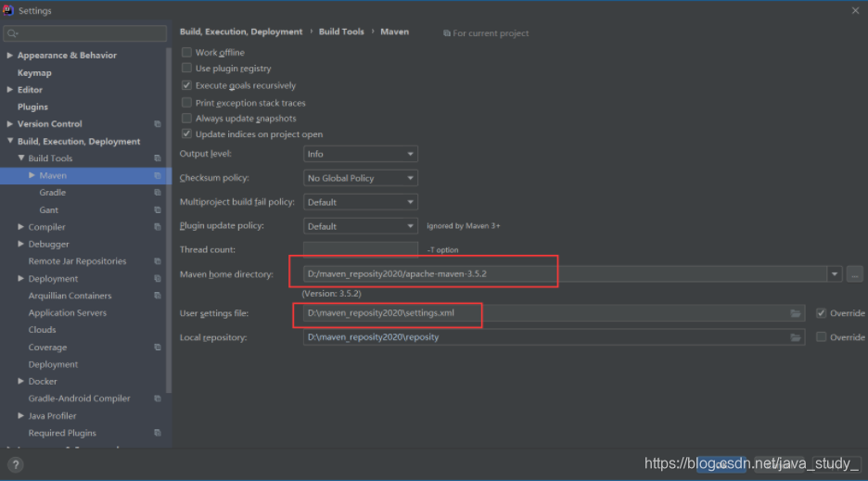Expand the Compiler arrow

tap(20, 227)
